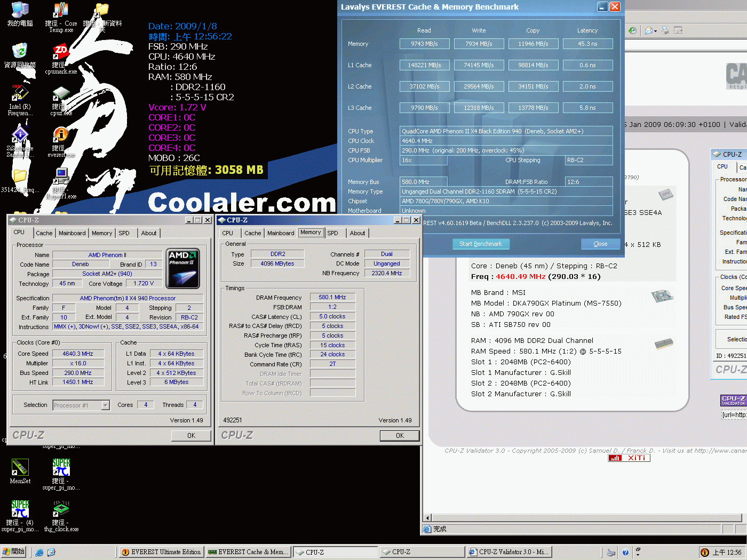The image size is (747, 560).
Task: Click the left arrow of the browser horizontal scrollbar
Action: (427, 518)
